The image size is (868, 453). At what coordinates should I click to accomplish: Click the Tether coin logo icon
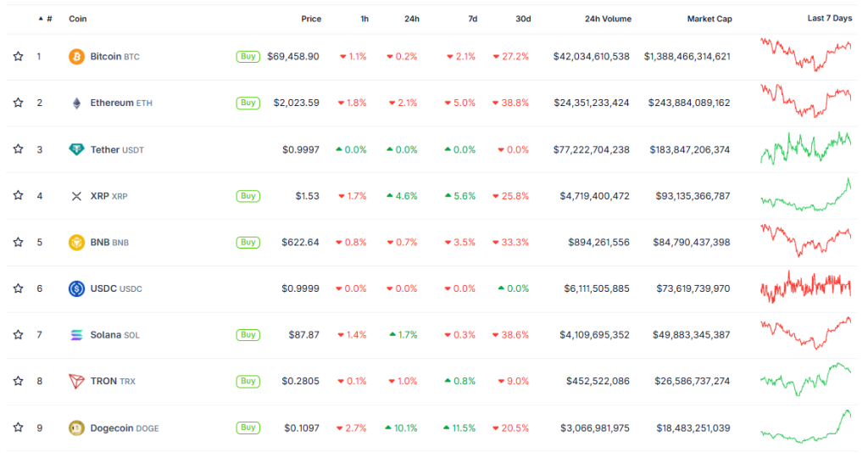coord(76,149)
